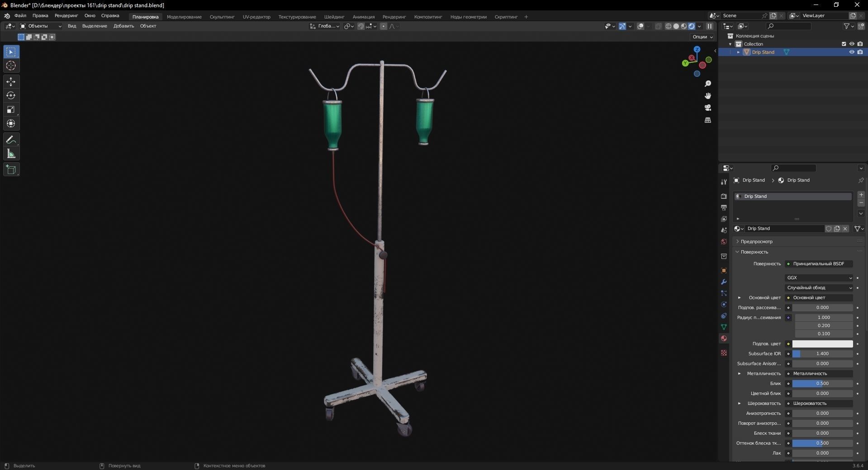
Task: Pick the Transform tool
Action: 11,124
